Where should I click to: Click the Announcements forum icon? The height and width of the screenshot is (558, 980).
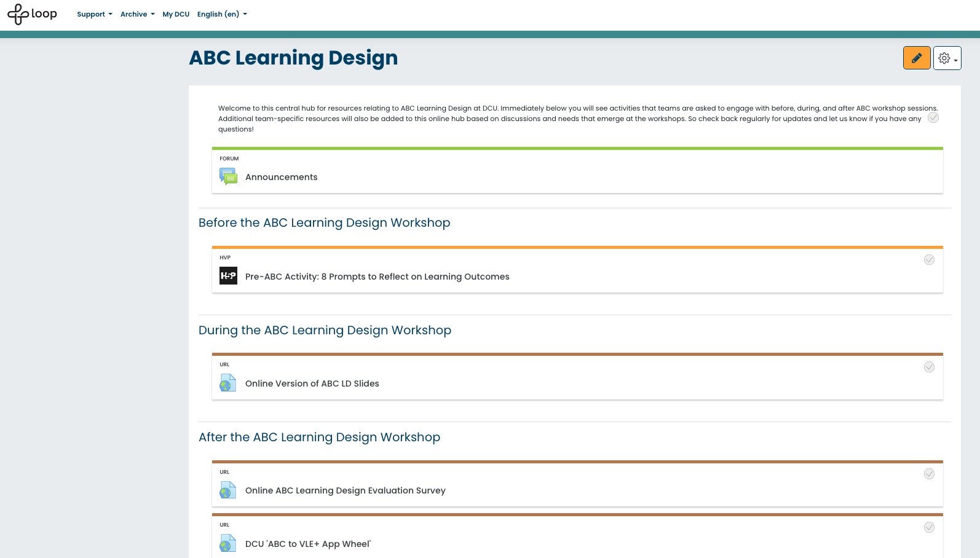point(228,177)
